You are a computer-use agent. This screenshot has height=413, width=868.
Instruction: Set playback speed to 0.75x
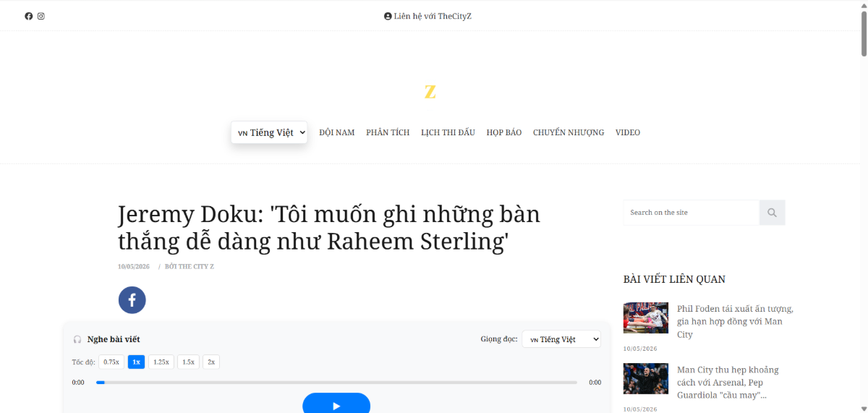pyautogui.click(x=111, y=362)
